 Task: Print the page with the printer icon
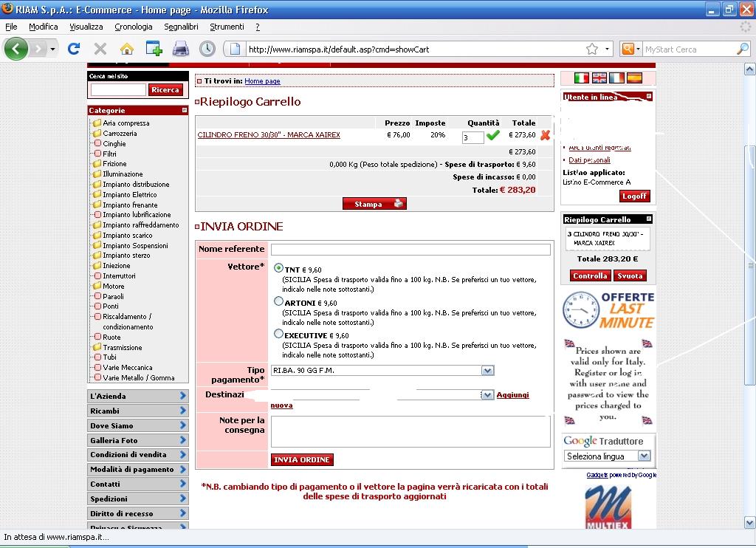[181, 49]
